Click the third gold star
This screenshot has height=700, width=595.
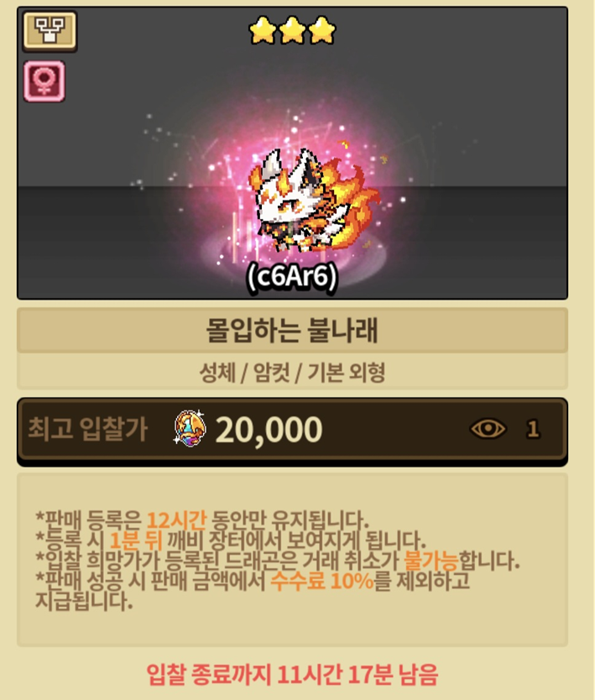(321, 31)
